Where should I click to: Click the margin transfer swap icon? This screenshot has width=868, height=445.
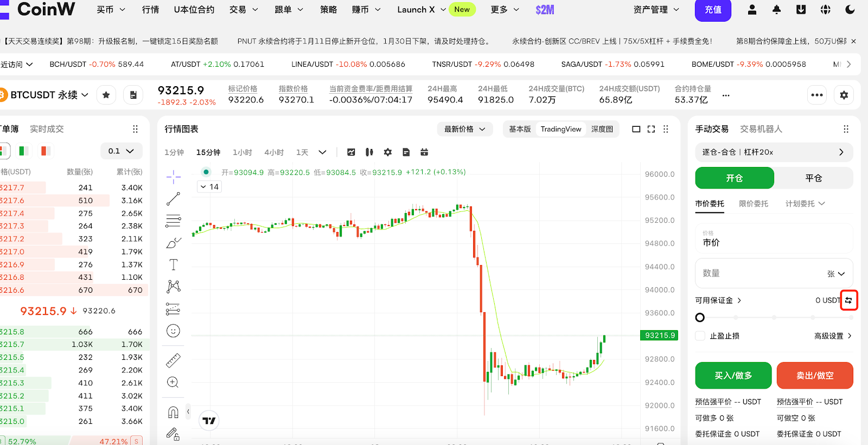click(x=848, y=300)
